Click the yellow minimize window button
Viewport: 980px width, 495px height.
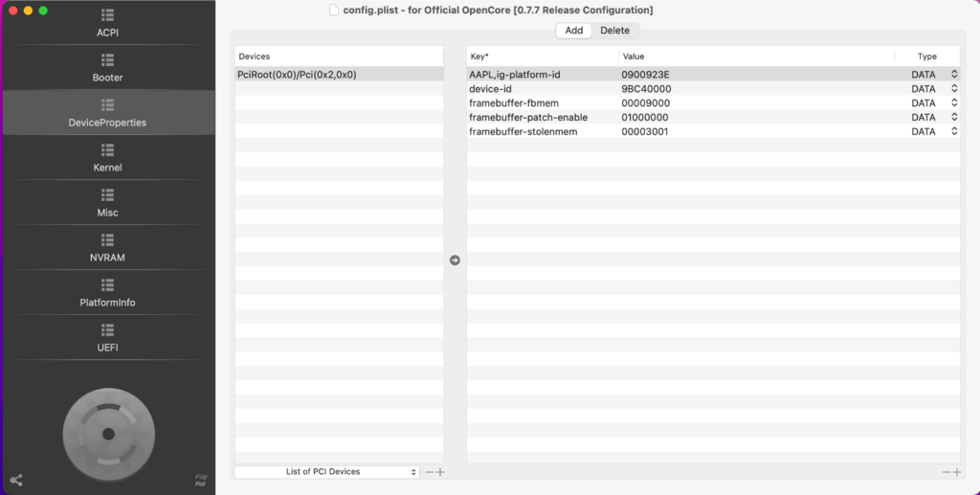click(28, 11)
